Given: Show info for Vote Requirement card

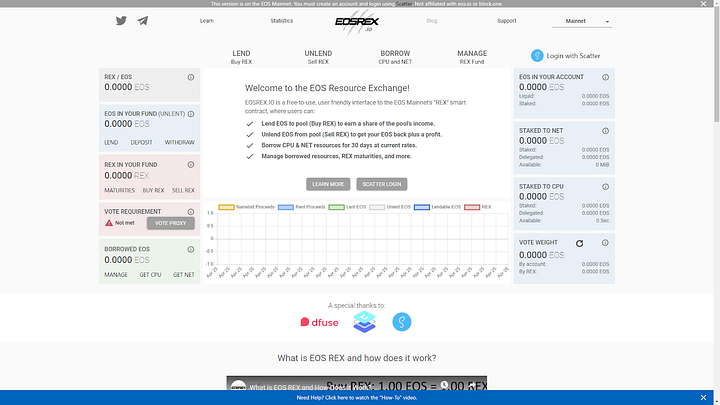Looking at the screenshot, I should pos(191,212).
